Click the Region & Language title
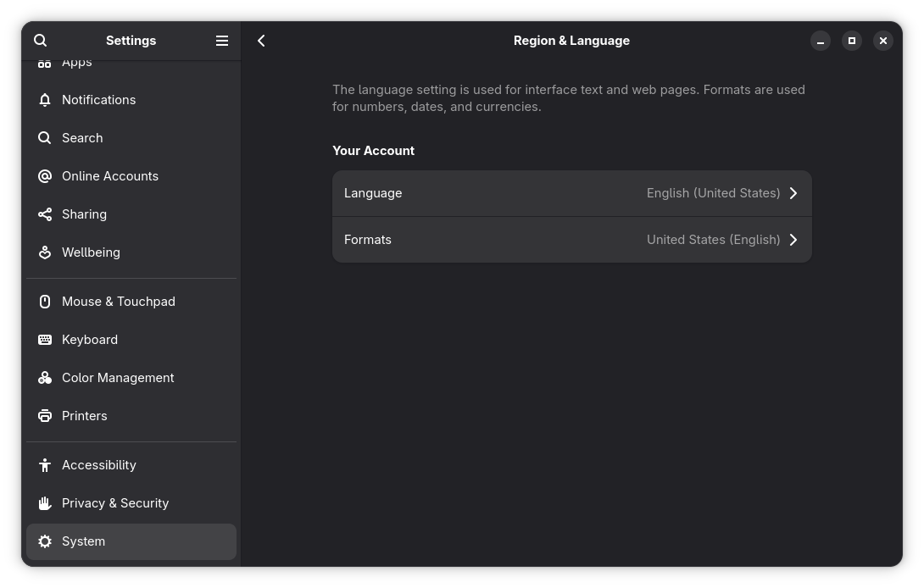924x588 pixels. (x=571, y=41)
